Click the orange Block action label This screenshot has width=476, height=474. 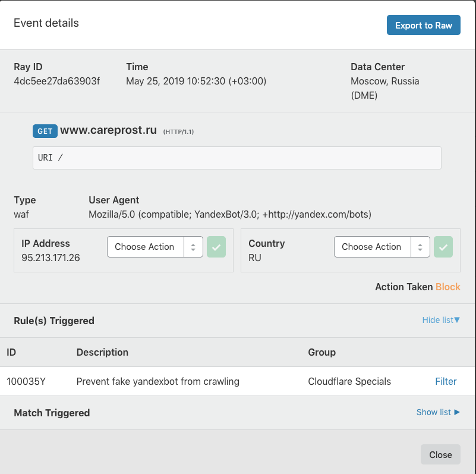[447, 287]
